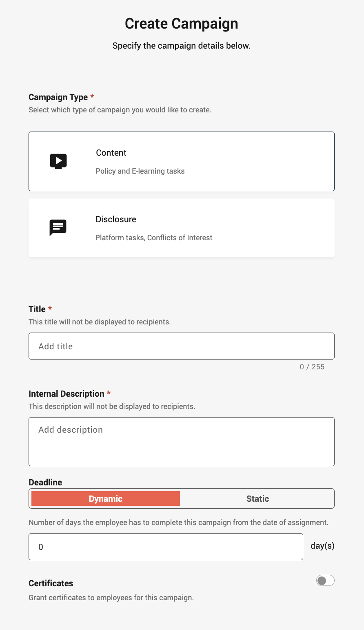Click into the Add description text area
Image resolution: width=364 pixels, height=630 pixels.
click(182, 442)
